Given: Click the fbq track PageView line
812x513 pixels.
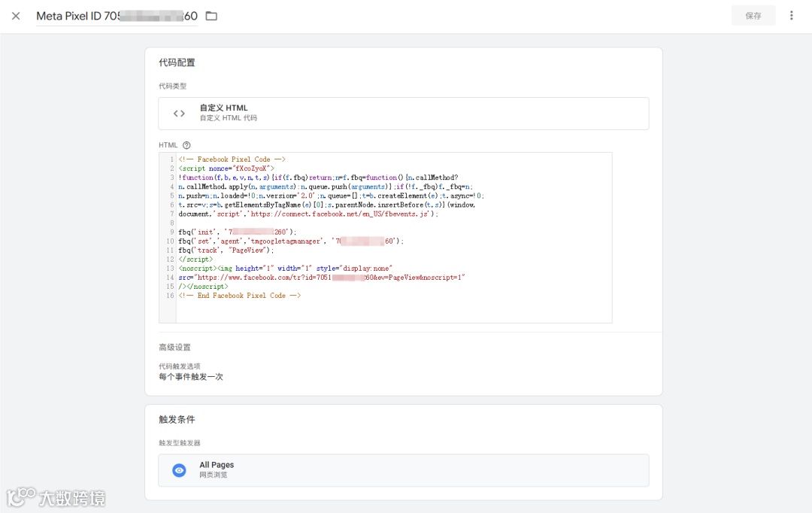Looking at the screenshot, I should (226, 250).
